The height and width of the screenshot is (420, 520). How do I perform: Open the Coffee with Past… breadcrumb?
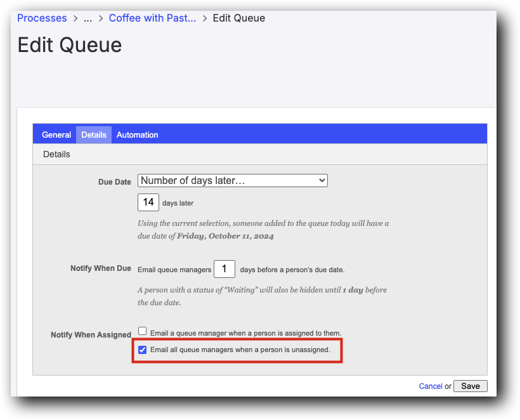[x=152, y=18]
